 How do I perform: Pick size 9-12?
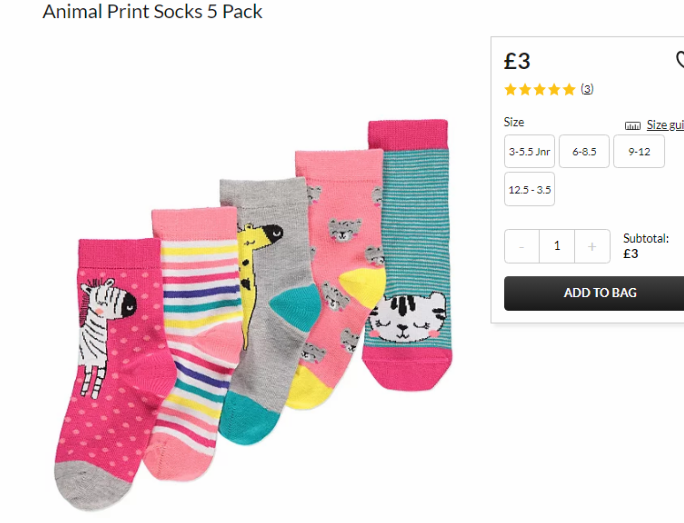click(639, 151)
